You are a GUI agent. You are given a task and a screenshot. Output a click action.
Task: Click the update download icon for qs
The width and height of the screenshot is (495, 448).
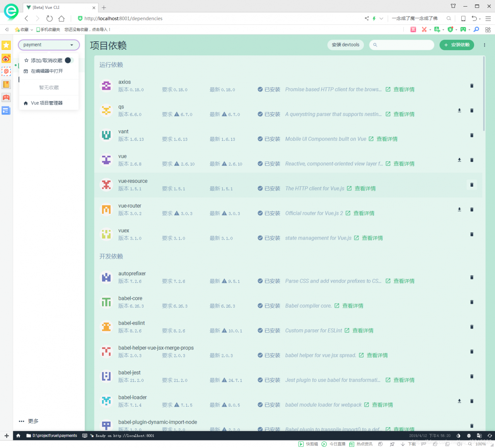[459, 111]
